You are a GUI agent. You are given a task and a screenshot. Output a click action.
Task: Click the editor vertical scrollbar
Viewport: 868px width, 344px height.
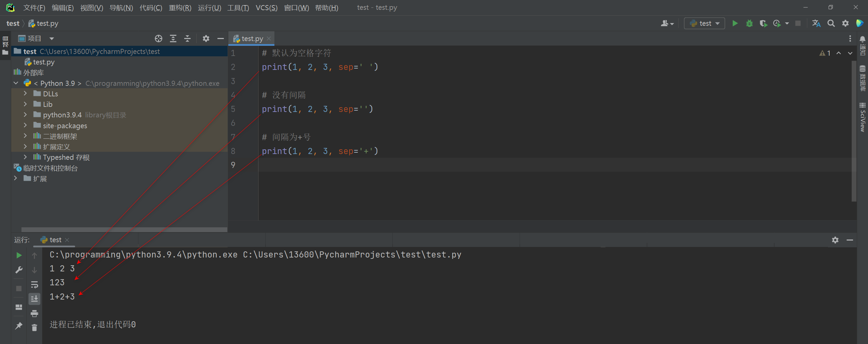click(854, 131)
